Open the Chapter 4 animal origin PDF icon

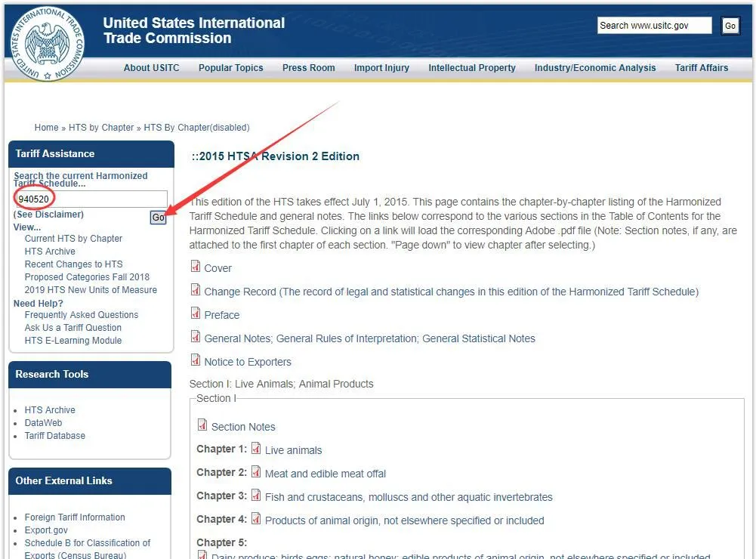click(x=256, y=518)
